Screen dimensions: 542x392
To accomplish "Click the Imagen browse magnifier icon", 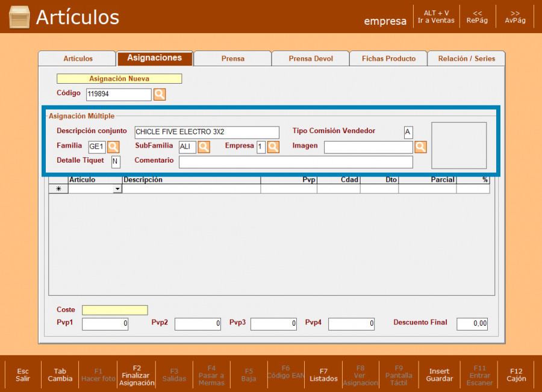I will pyautogui.click(x=420, y=146).
